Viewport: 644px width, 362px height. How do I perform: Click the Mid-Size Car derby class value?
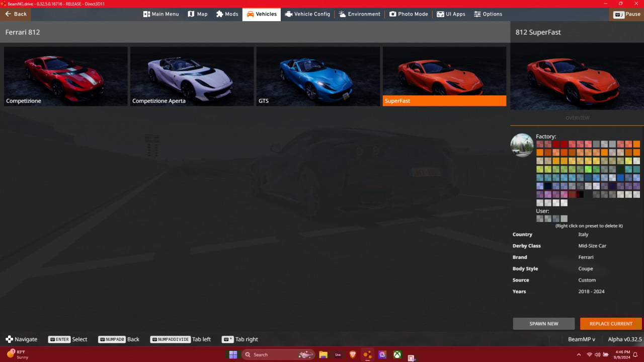point(592,246)
